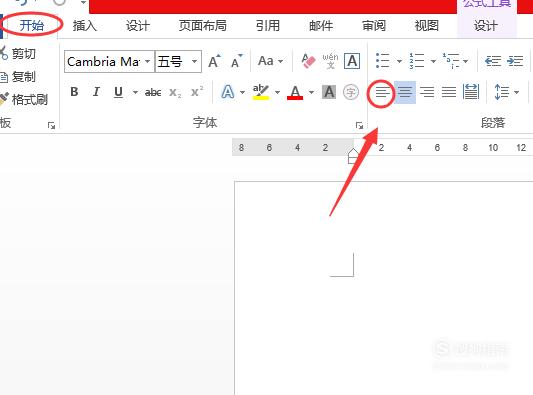
Task: Open underline style dropdown arrow
Action: coord(135,92)
